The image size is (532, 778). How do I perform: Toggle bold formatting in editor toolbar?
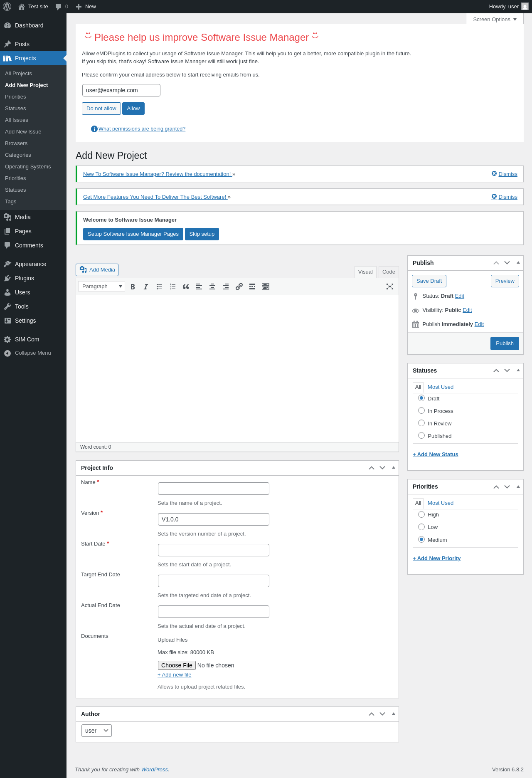pos(133,287)
